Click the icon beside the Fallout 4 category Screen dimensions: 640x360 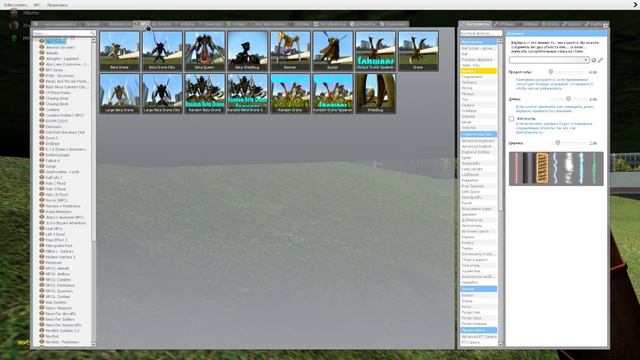42,160
